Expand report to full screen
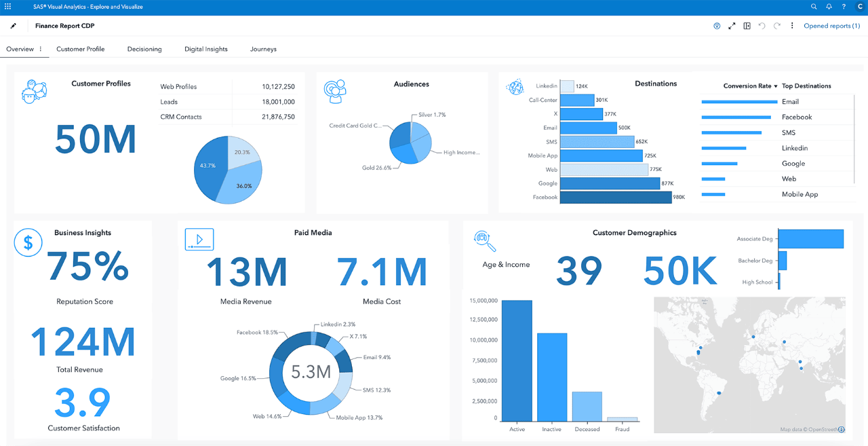868x446 pixels. pos(732,26)
